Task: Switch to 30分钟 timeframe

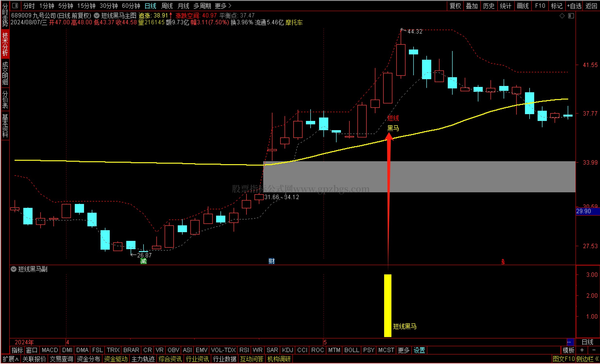Action: (x=109, y=6)
